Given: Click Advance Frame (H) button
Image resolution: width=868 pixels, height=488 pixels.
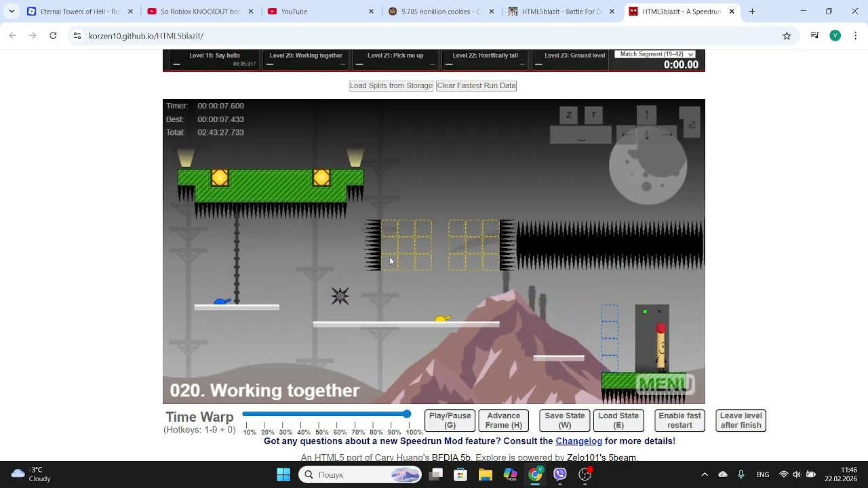Looking at the screenshot, I should [504, 421].
